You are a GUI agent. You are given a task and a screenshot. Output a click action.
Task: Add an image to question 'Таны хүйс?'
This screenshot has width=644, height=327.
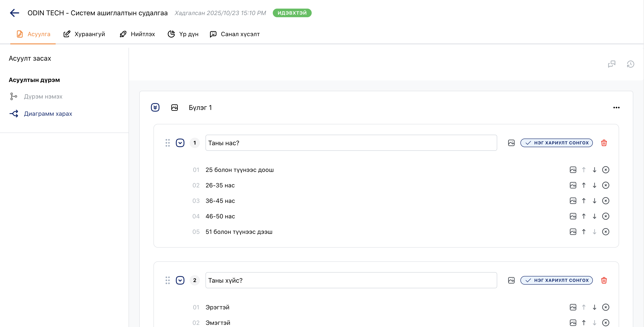click(511, 280)
